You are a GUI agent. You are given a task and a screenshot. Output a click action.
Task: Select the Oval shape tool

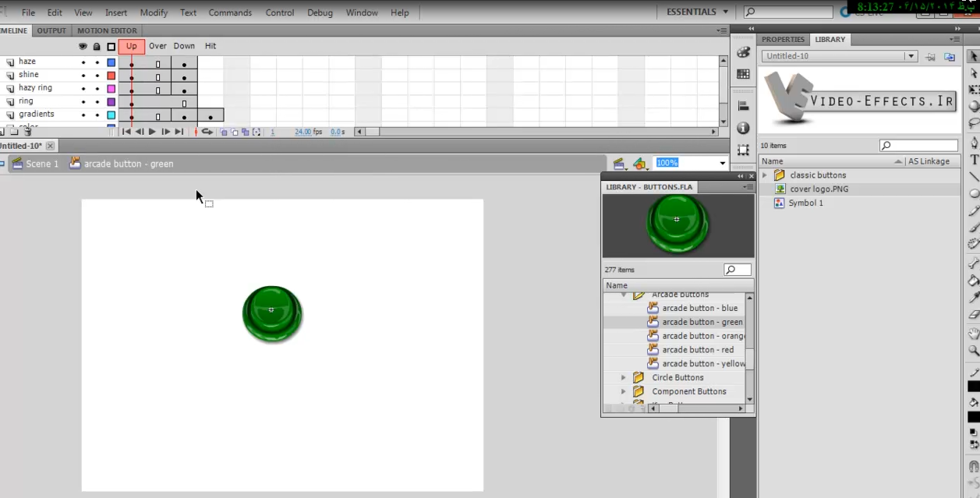974,193
